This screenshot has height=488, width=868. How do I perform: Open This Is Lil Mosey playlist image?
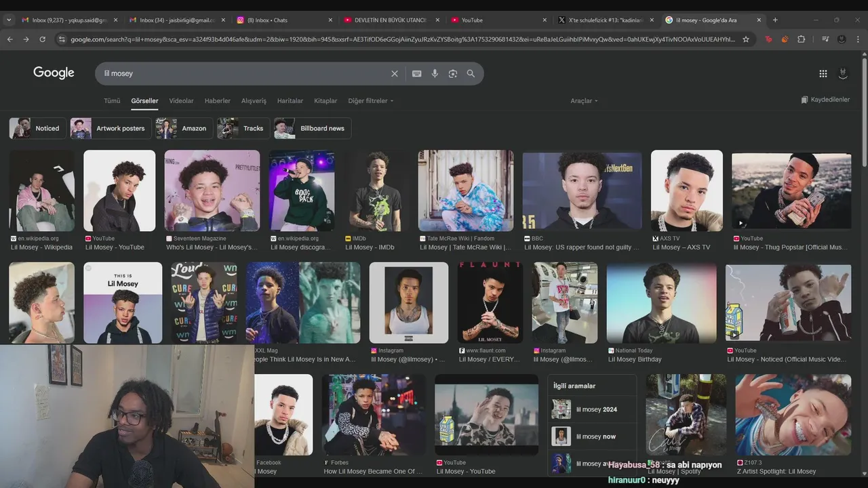click(123, 303)
